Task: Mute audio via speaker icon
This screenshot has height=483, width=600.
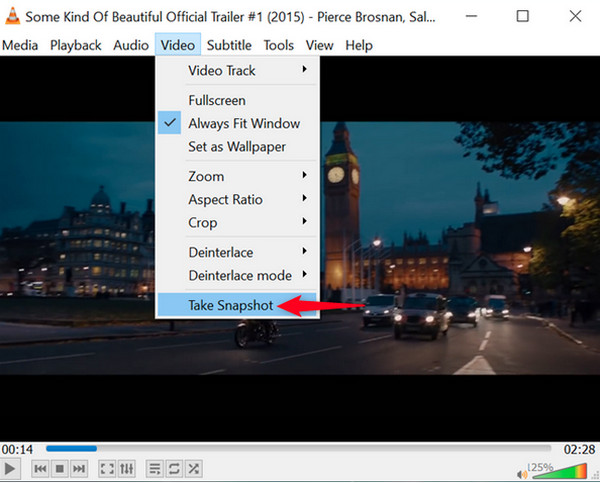Action: point(522,475)
